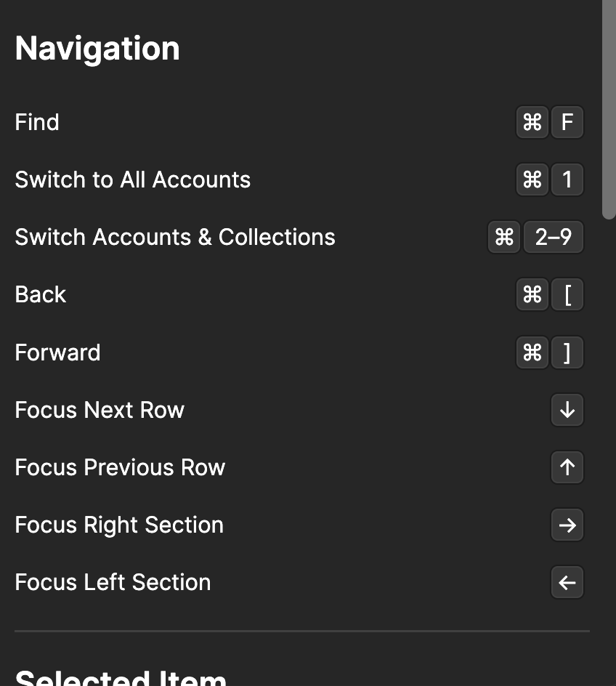The height and width of the screenshot is (686, 616).
Task: Click the left arrow key icon
Action: 567,582
